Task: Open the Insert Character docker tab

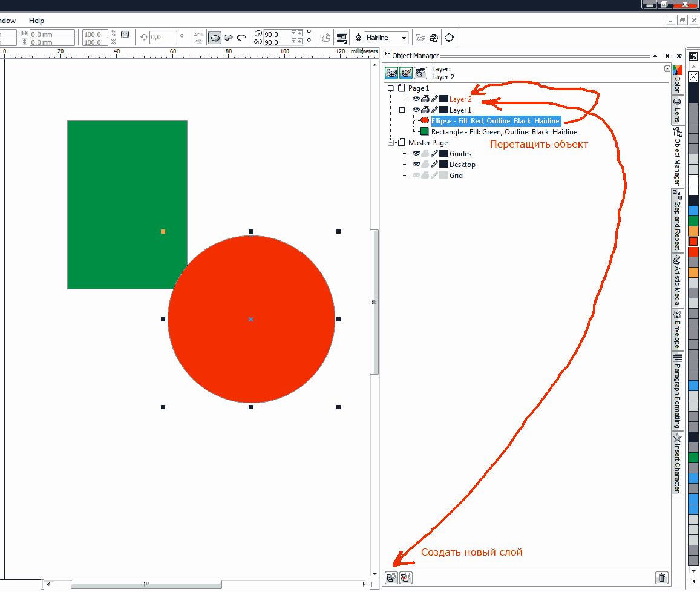Action: pyautogui.click(x=677, y=463)
